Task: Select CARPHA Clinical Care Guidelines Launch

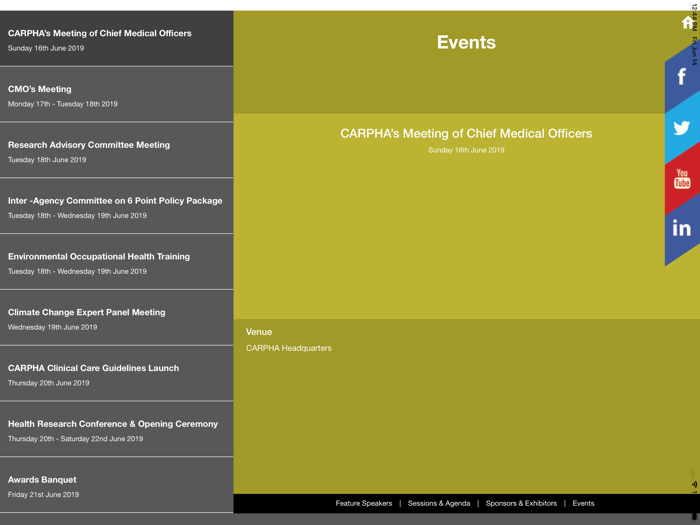Action: 117,374
